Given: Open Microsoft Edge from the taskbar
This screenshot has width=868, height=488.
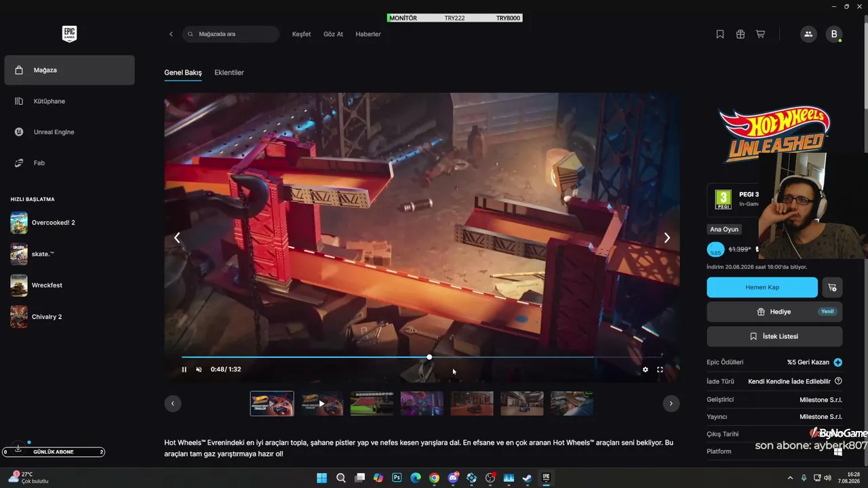Looking at the screenshot, I should (x=416, y=478).
